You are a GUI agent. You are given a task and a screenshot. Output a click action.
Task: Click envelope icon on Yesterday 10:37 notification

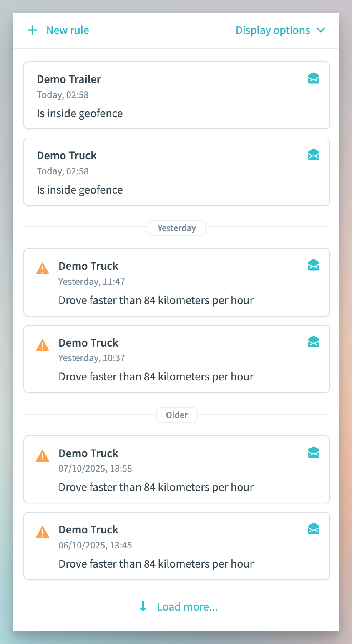tap(314, 342)
